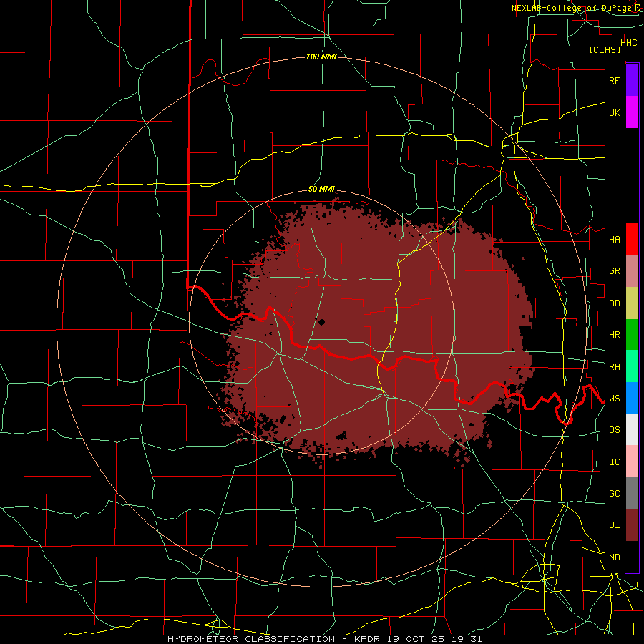Click the RF purple legend swatch
644x644 pixels.
pyautogui.click(x=632, y=80)
